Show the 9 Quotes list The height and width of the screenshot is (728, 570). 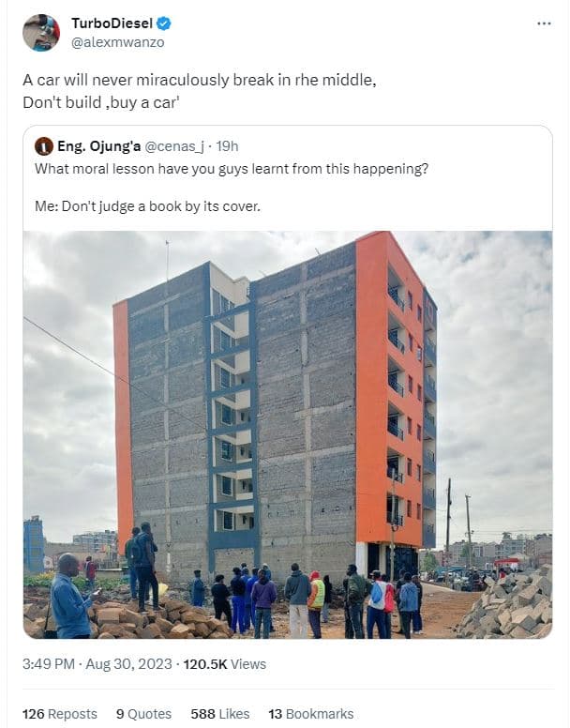(143, 714)
